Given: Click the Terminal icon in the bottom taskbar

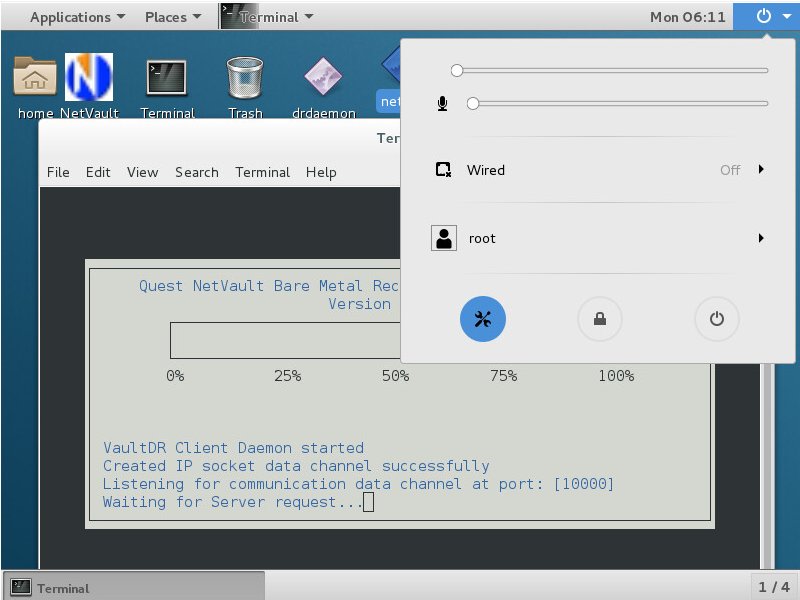Looking at the screenshot, I should tap(21, 587).
